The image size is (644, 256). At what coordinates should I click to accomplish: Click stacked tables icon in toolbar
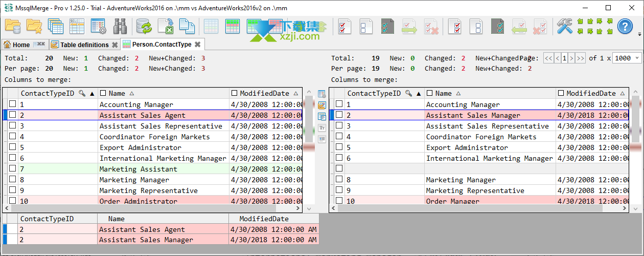point(55,26)
